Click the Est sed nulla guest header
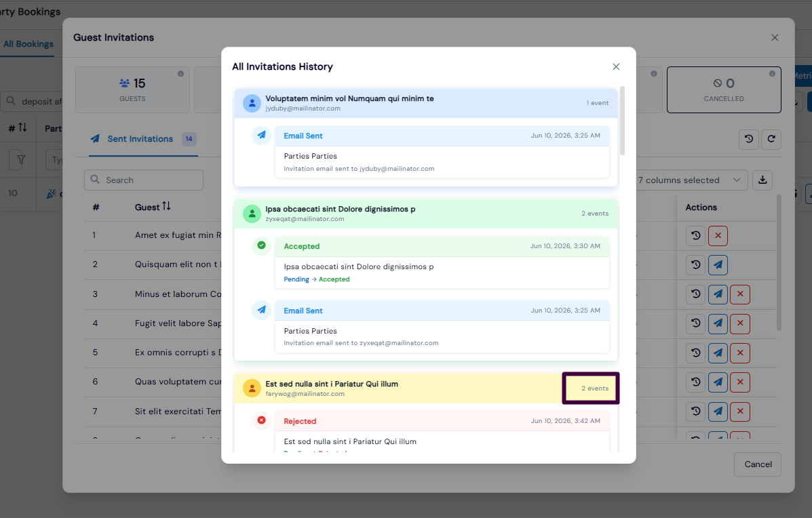Screen dimensions: 812x518 coord(426,388)
